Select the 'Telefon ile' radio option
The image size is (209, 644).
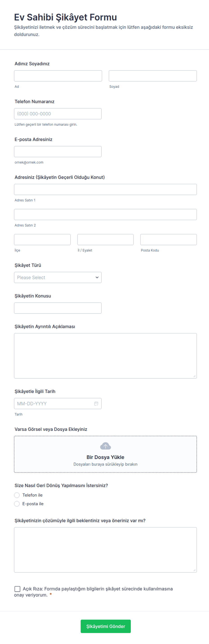(17, 495)
